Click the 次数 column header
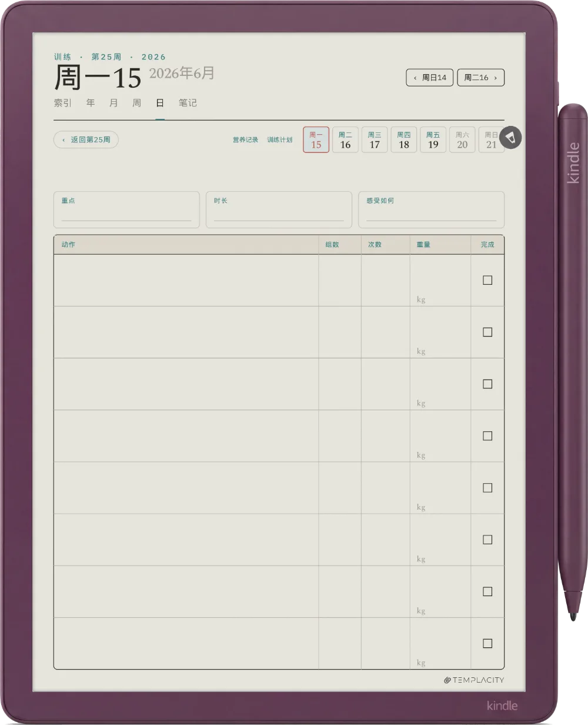Screen dimensions: 588x725 point(375,245)
